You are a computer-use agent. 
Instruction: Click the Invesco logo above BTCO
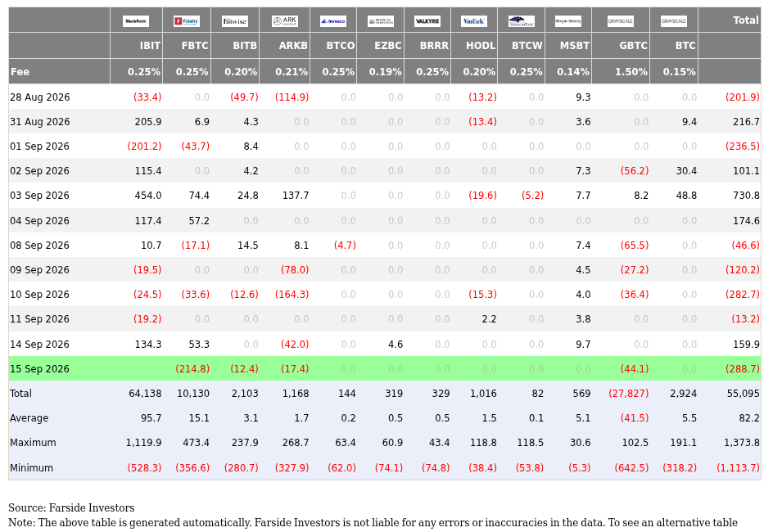[333, 21]
